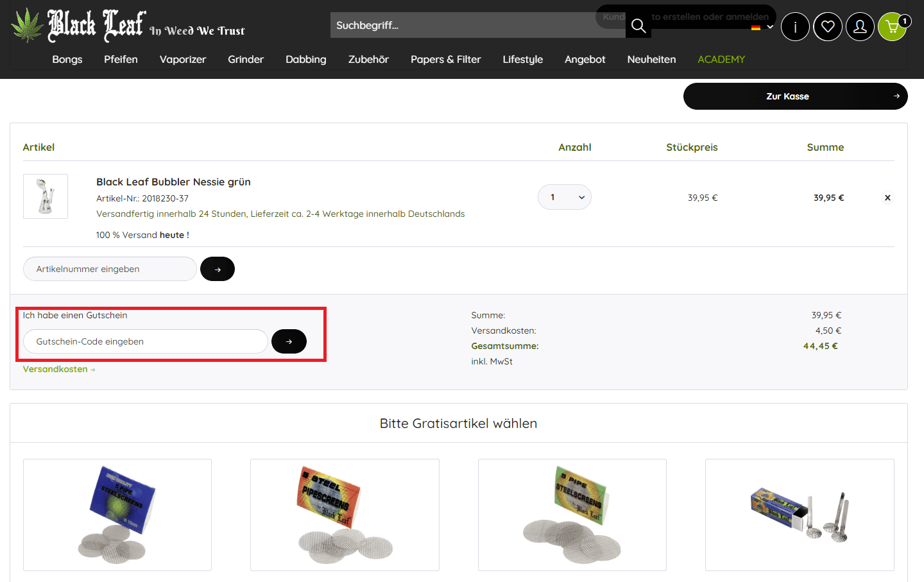The image size is (924, 582).
Task: Focus the Artikelnummer eingeben field
Action: [110, 269]
